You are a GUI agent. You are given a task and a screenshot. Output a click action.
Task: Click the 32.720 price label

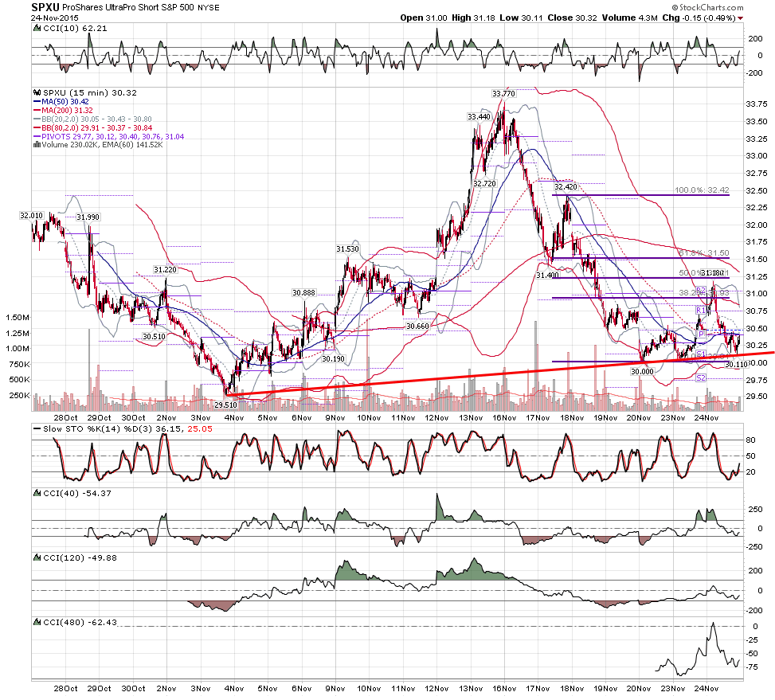click(x=484, y=183)
